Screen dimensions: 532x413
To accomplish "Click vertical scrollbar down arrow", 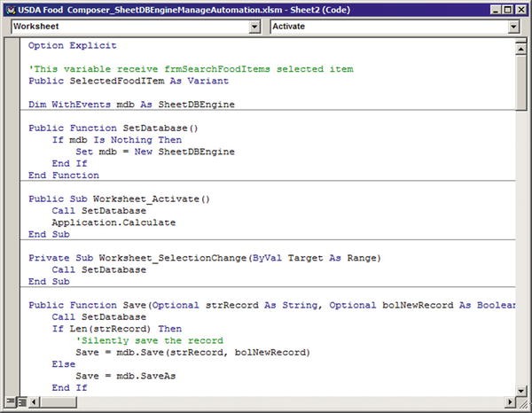I will 521,391.
